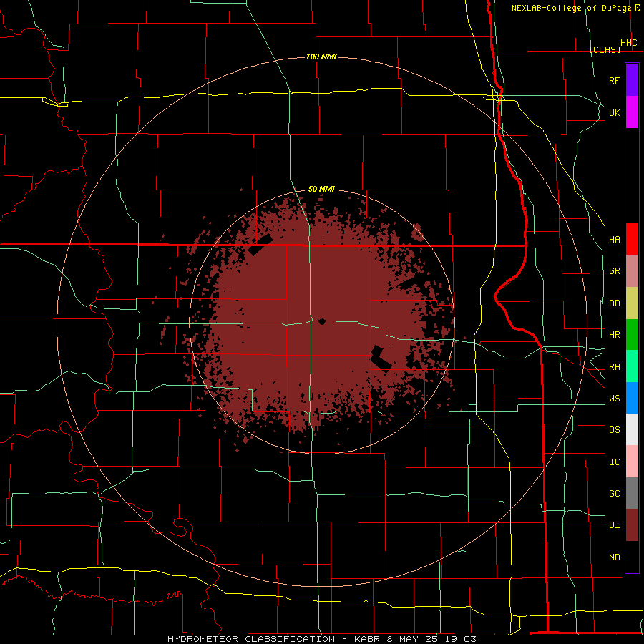Click the IC legend label
This screenshot has width=644, height=644.
[x=615, y=462]
